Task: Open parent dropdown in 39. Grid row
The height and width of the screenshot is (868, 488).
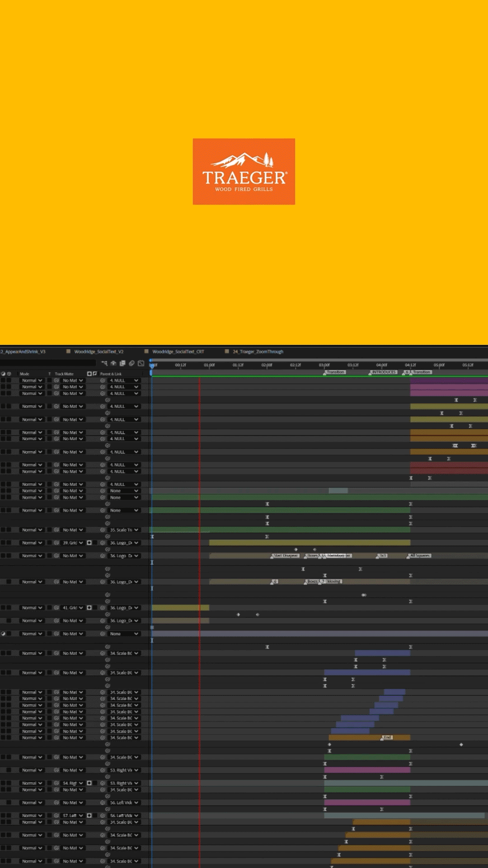Action: [x=123, y=543]
